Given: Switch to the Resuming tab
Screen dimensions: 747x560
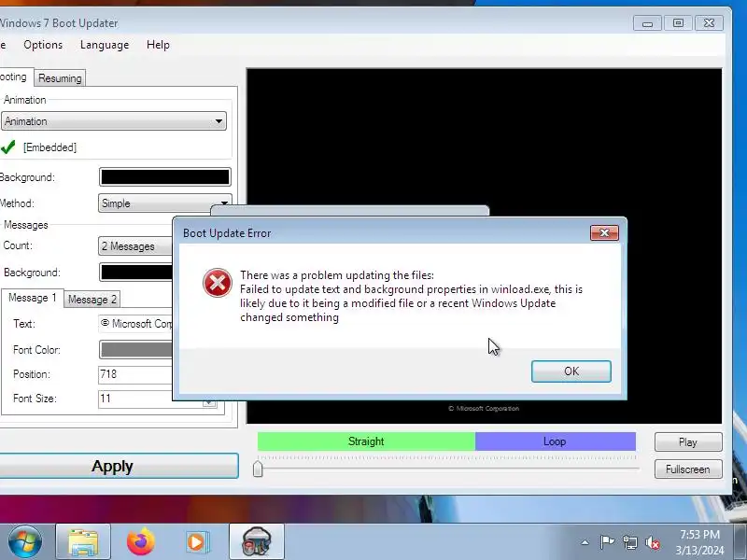Looking at the screenshot, I should (x=60, y=78).
